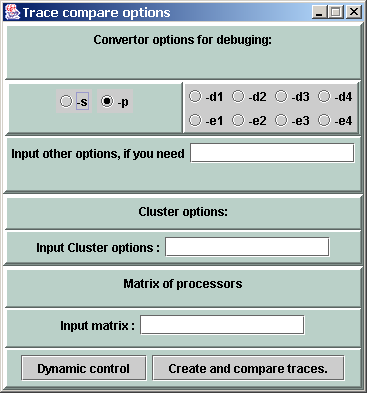Click the Input matrix text field

click(222, 325)
